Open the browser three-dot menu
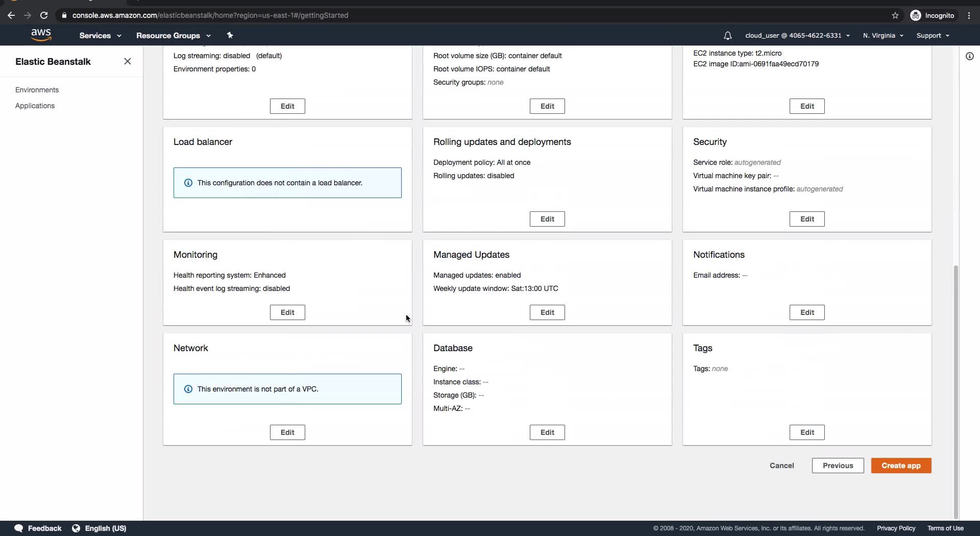Viewport: 980px width, 536px height. pyautogui.click(x=969, y=15)
